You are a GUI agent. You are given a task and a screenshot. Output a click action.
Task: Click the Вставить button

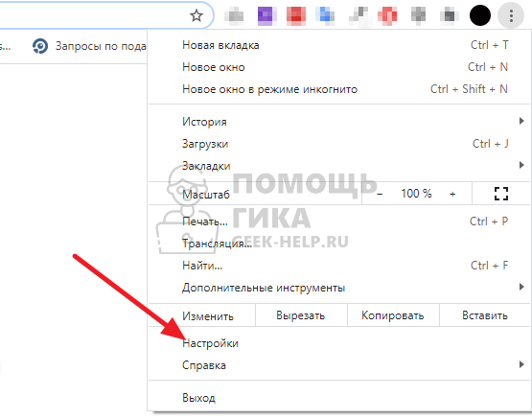[485, 315]
